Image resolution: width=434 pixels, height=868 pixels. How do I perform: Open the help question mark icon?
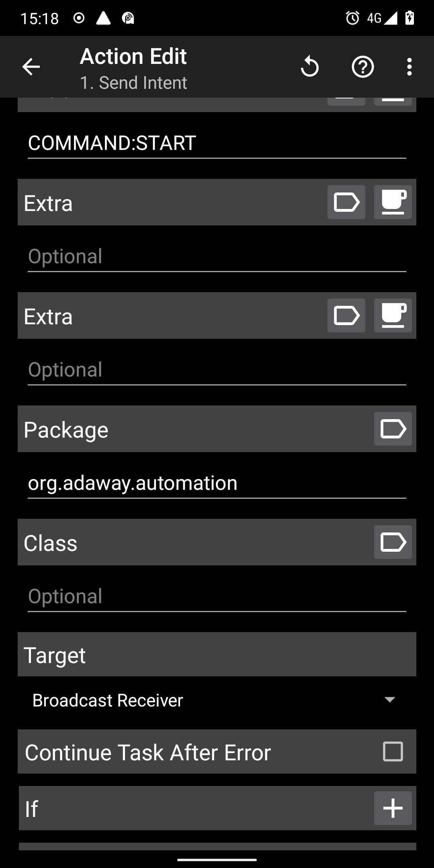(x=362, y=67)
